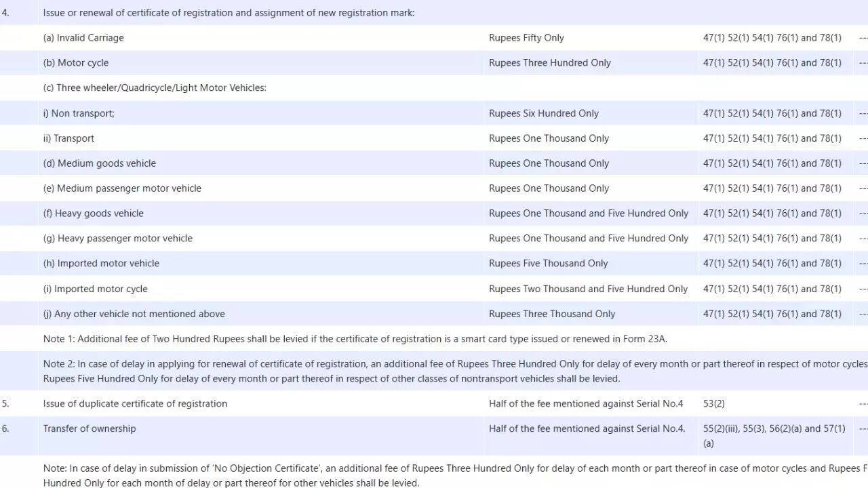
Task: Click the 'Invalid Carriage' row label
Action: click(x=83, y=38)
